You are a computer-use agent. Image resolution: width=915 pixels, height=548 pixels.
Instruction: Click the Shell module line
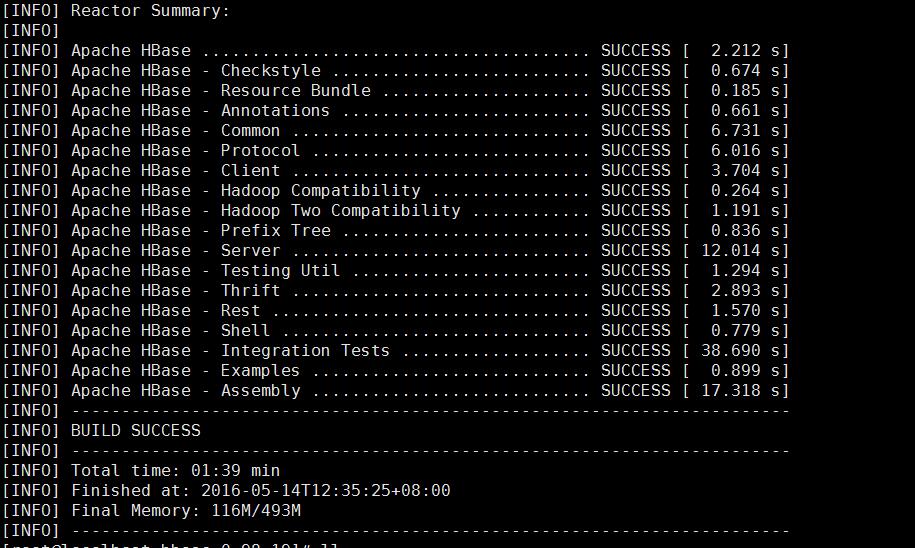click(x=396, y=330)
